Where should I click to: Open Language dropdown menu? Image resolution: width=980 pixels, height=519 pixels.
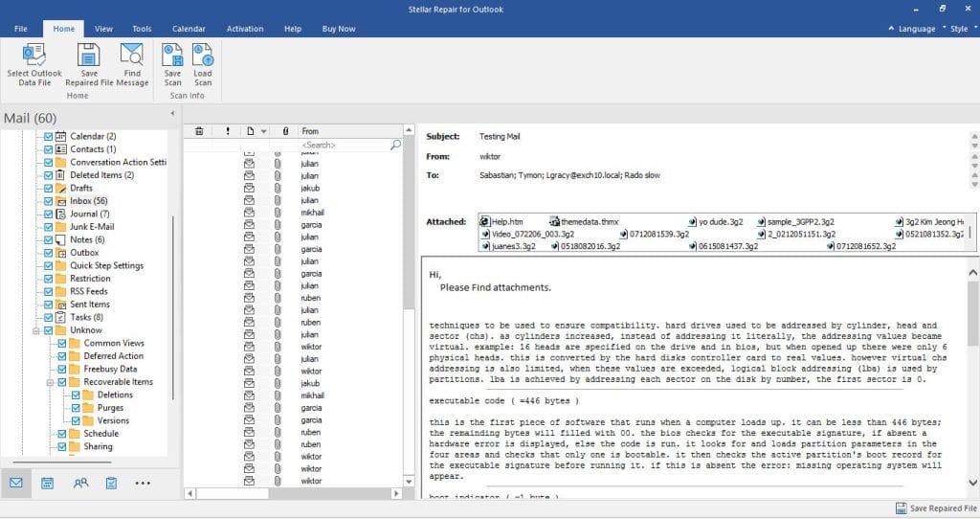(x=917, y=29)
